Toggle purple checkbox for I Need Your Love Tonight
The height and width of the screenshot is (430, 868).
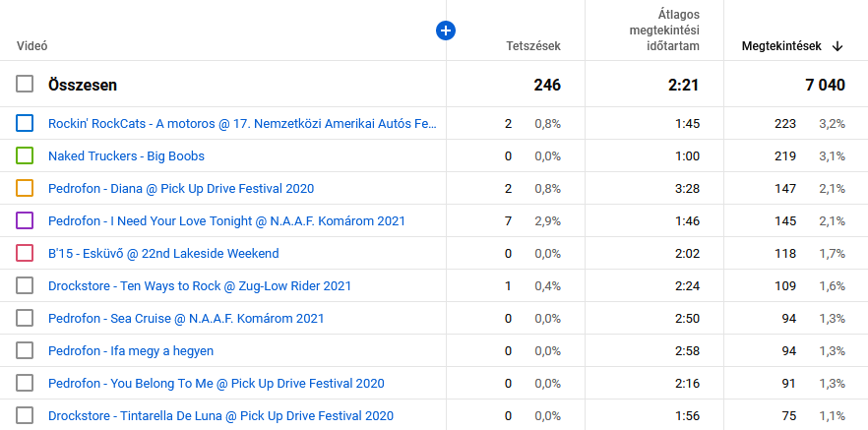tap(26, 220)
